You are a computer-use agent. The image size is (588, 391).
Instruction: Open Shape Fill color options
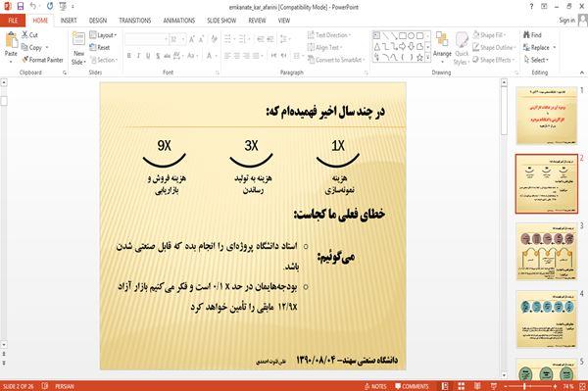(489, 35)
